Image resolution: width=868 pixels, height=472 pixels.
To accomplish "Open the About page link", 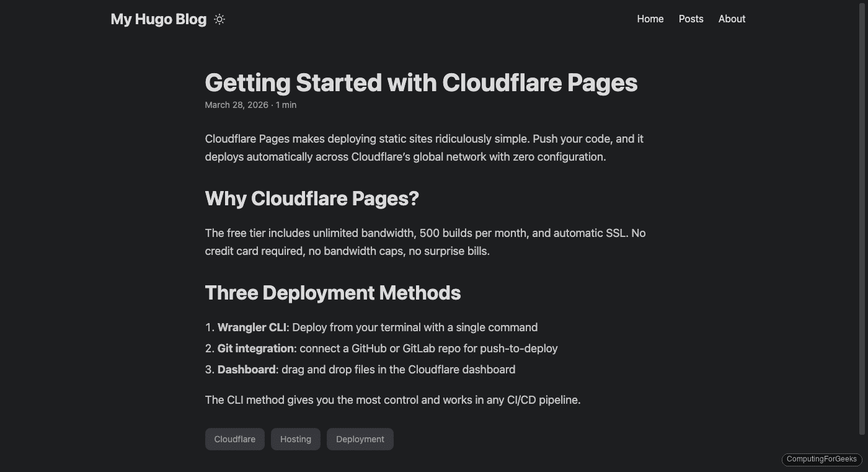I will pyautogui.click(x=732, y=19).
